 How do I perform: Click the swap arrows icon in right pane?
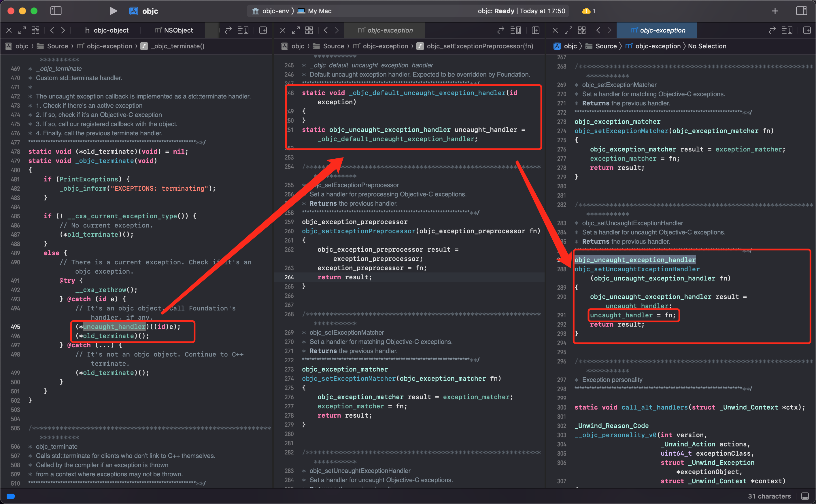(x=772, y=30)
